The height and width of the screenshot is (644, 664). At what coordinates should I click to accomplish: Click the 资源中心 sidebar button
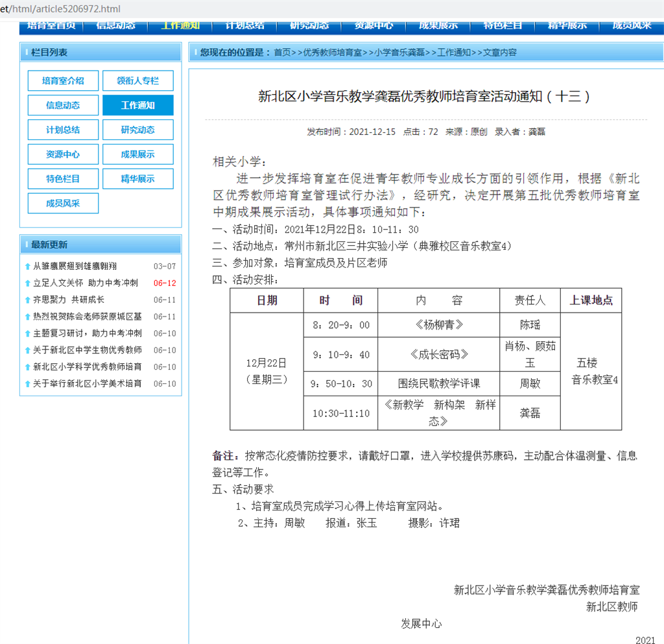click(63, 154)
